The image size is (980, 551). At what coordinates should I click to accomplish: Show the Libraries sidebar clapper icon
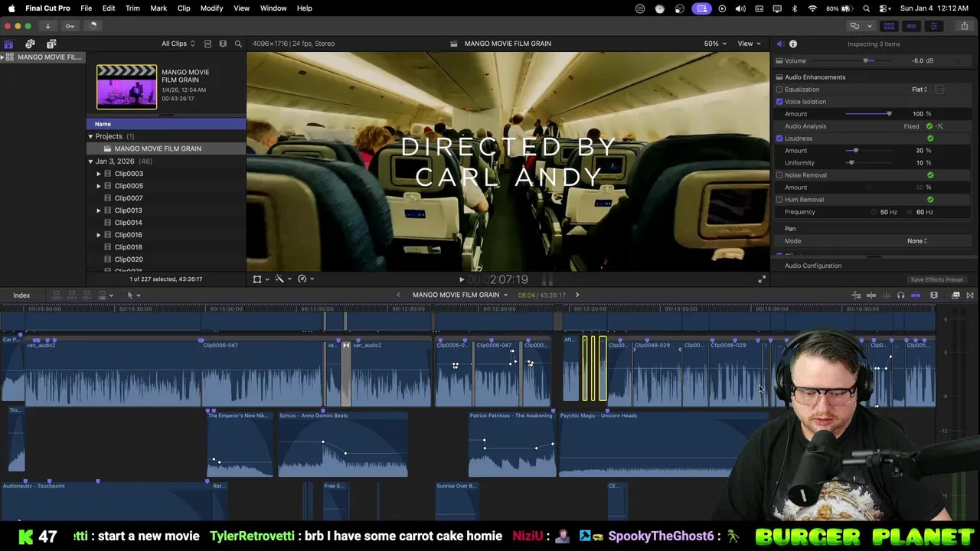(8, 44)
